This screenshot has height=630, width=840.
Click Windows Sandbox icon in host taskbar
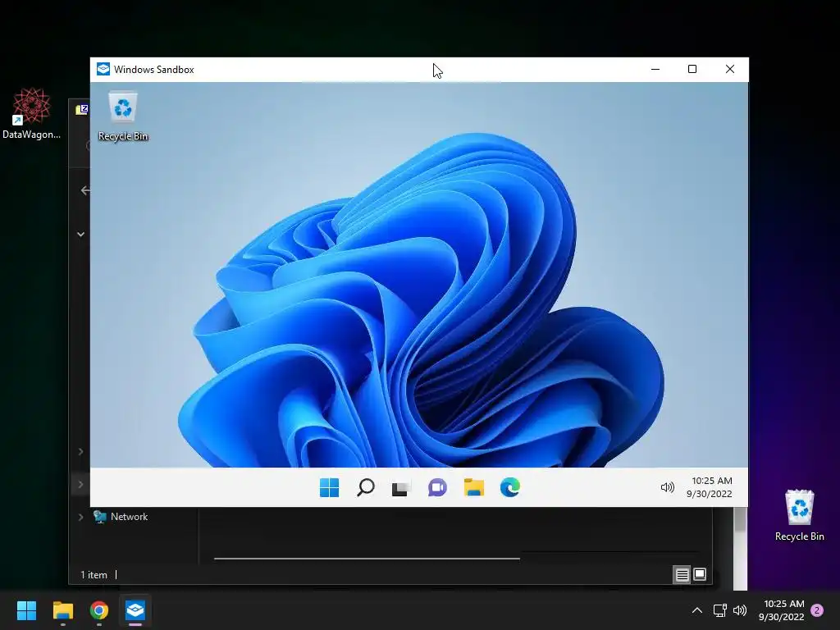click(x=135, y=610)
